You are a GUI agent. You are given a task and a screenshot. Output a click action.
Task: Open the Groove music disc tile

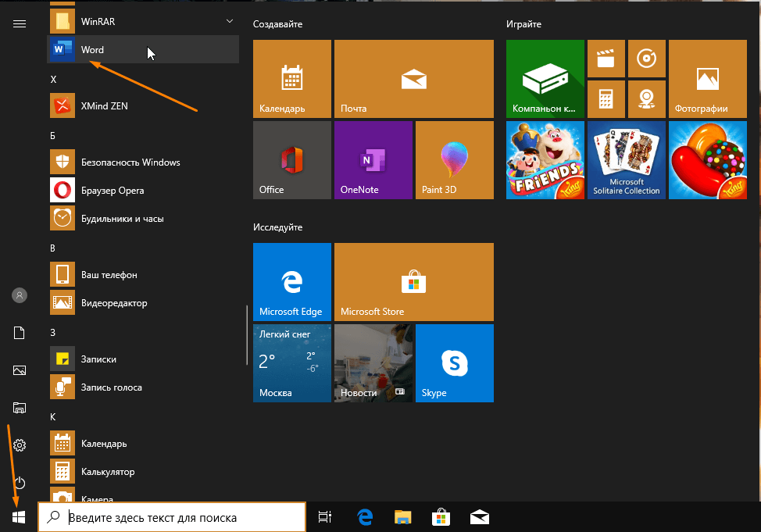[647, 59]
